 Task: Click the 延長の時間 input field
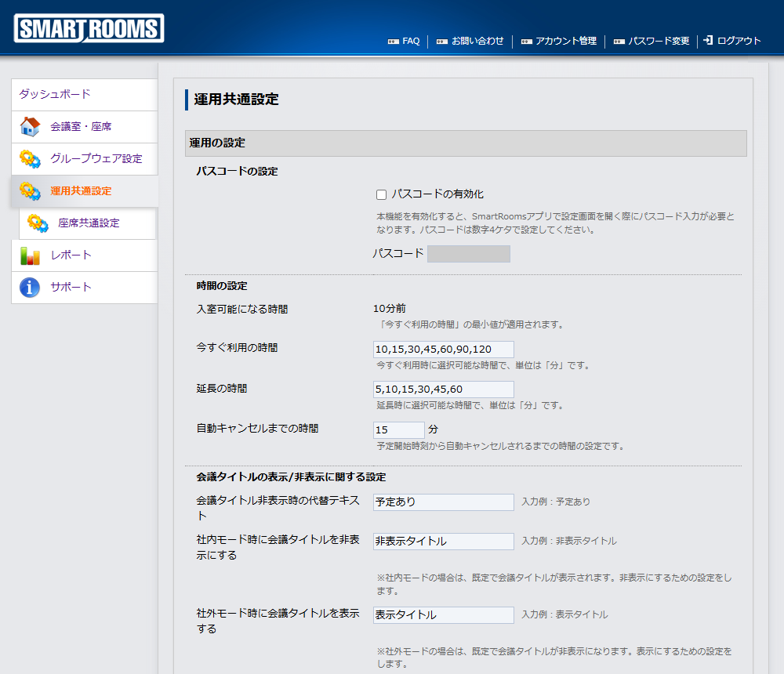tap(443, 390)
